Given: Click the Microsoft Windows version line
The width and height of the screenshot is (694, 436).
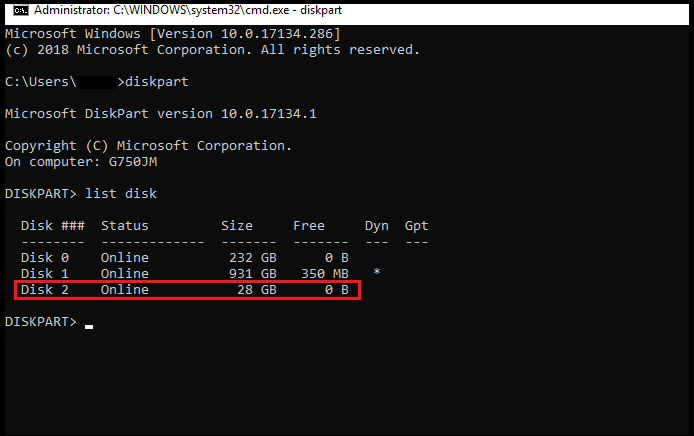Looking at the screenshot, I should (x=172, y=33).
